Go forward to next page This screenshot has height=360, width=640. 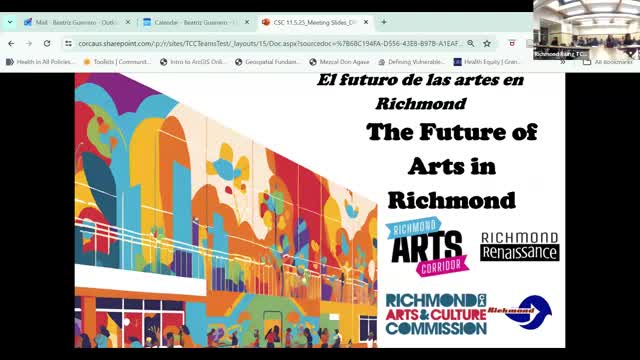pos(29,43)
